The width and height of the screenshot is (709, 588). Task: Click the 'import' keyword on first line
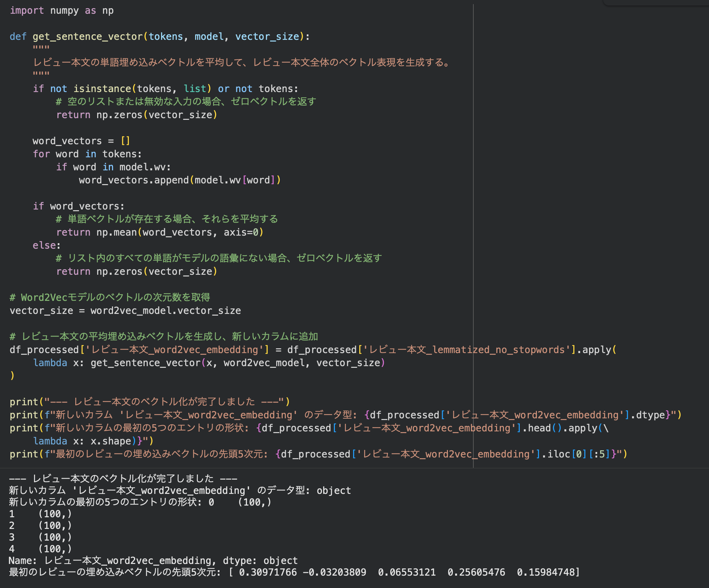[27, 11]
